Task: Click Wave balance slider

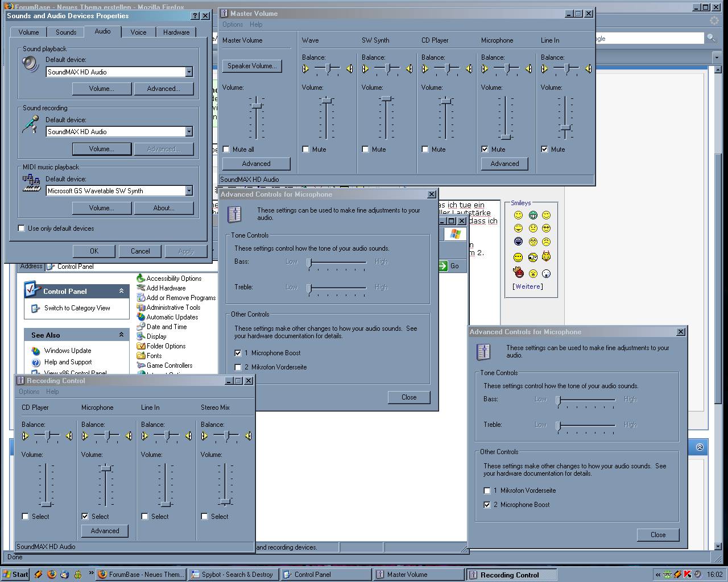Action: [328, 69]
